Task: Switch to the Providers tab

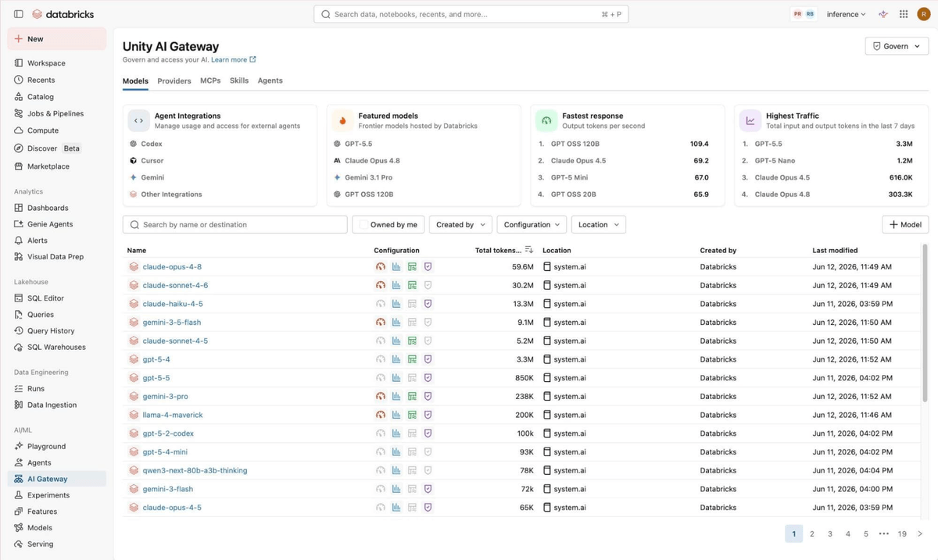Action: [174, 80]
